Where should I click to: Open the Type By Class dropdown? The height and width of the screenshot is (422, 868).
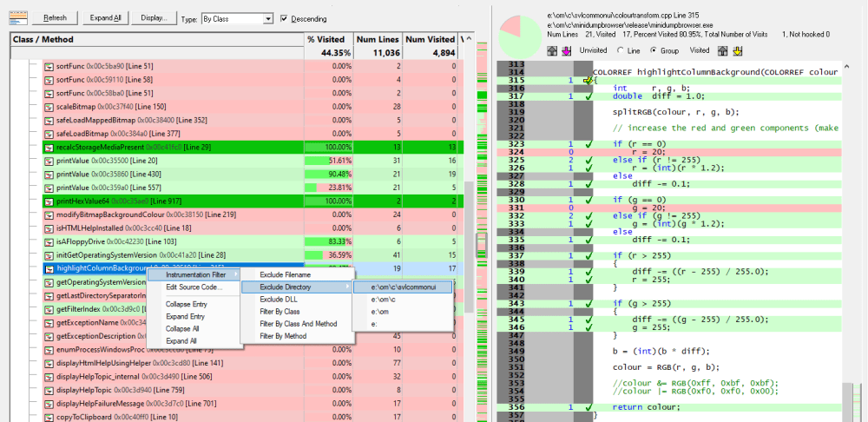click(x=268, y=19)
